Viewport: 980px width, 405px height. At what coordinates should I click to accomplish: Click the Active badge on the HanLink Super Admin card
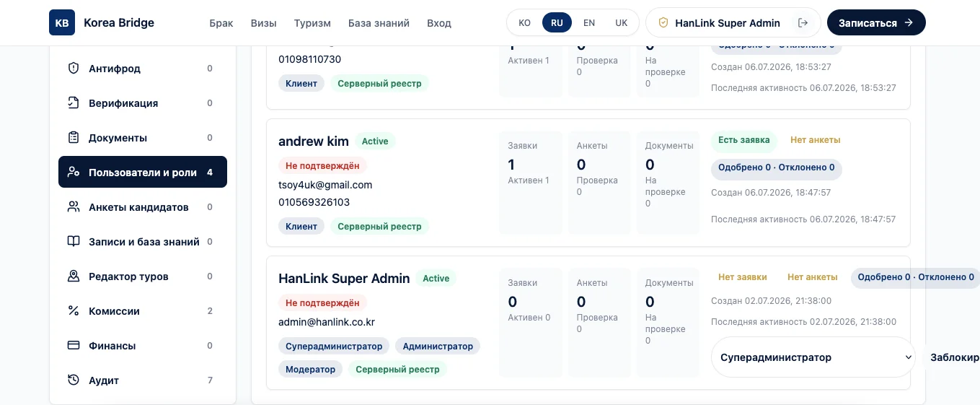(436, 279)
